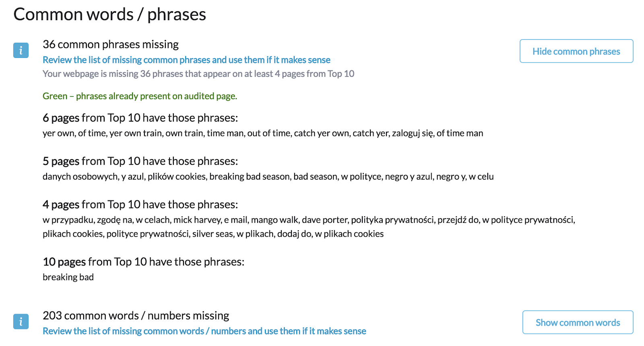Image resolution: width=644 pixels, height=346 pixels.
Task: Click the info icon beside 36 common phrases missing
Action: pyautogui.click(x=21, y=50)
